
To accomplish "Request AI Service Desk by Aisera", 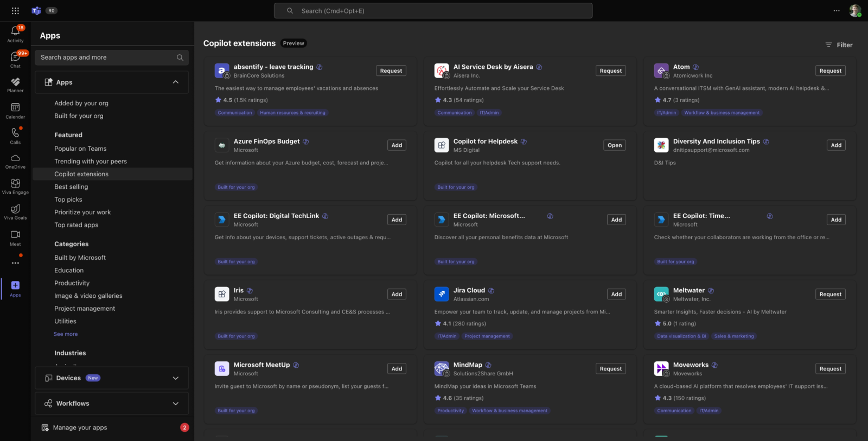I will (x=611, y=71).
